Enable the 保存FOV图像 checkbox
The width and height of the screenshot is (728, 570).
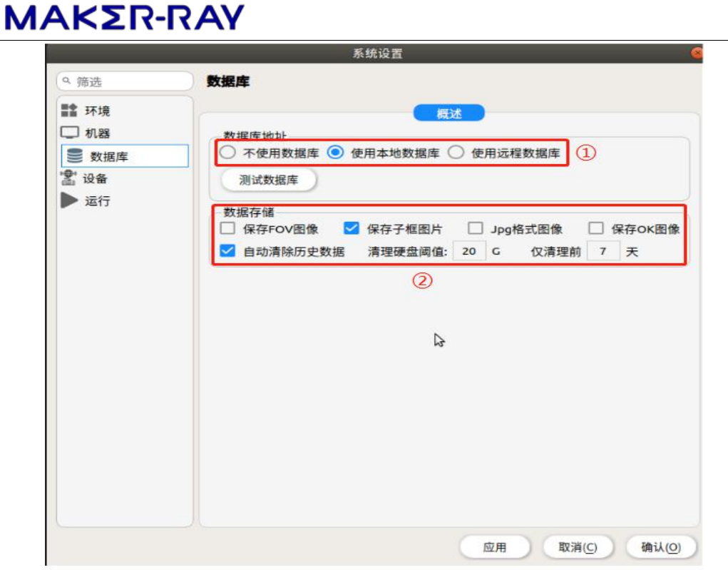pyautogui.click(x=227, y=228)
